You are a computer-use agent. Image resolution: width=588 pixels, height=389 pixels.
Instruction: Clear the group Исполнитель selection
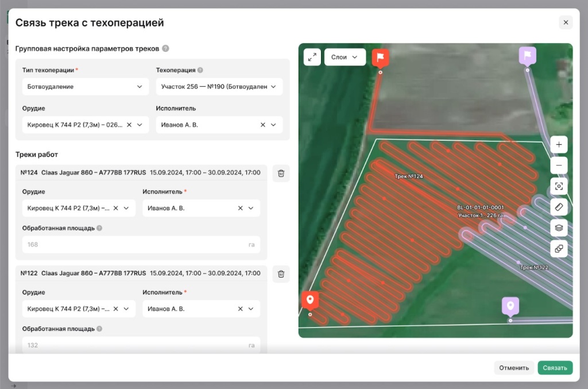pos(263,125)
